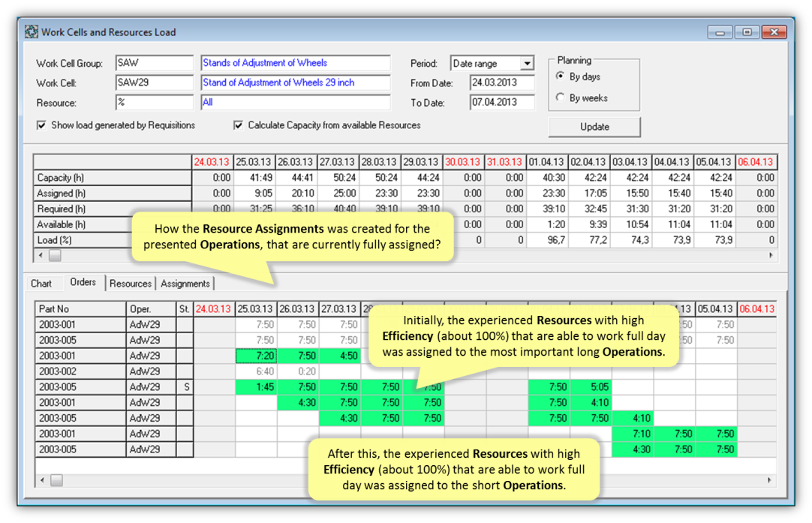Tick the Show load generated by Requisitions checkbox
Image resolution: width=812 pixels, height=523 pixels.
[41, 125]
